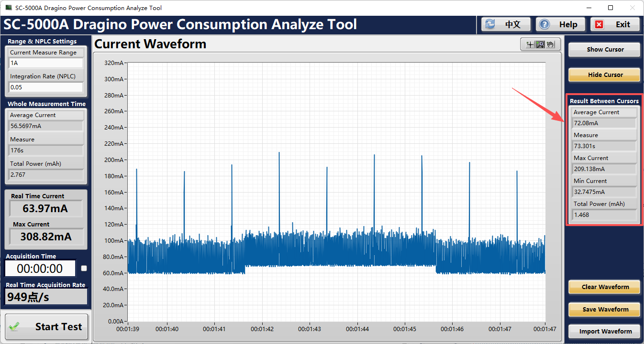644x344 pixels.
Task: Select the 1.468 total power value
Action: coord(604,215)
